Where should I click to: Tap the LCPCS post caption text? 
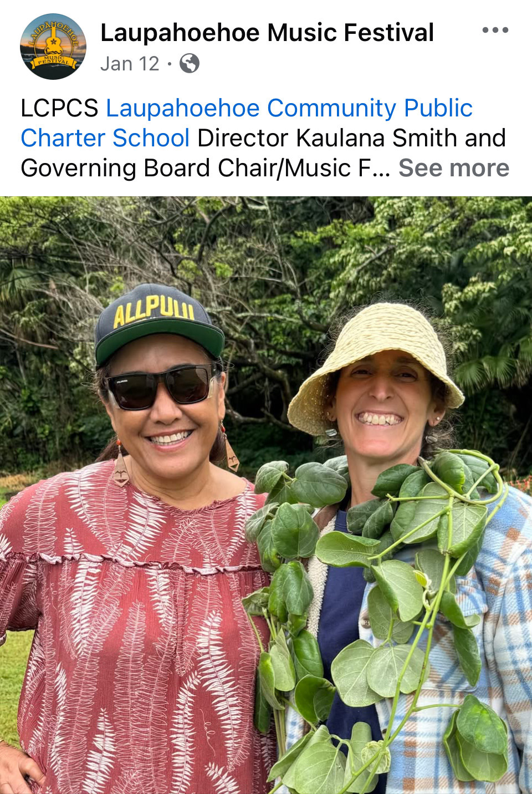(x=265, y=138)
